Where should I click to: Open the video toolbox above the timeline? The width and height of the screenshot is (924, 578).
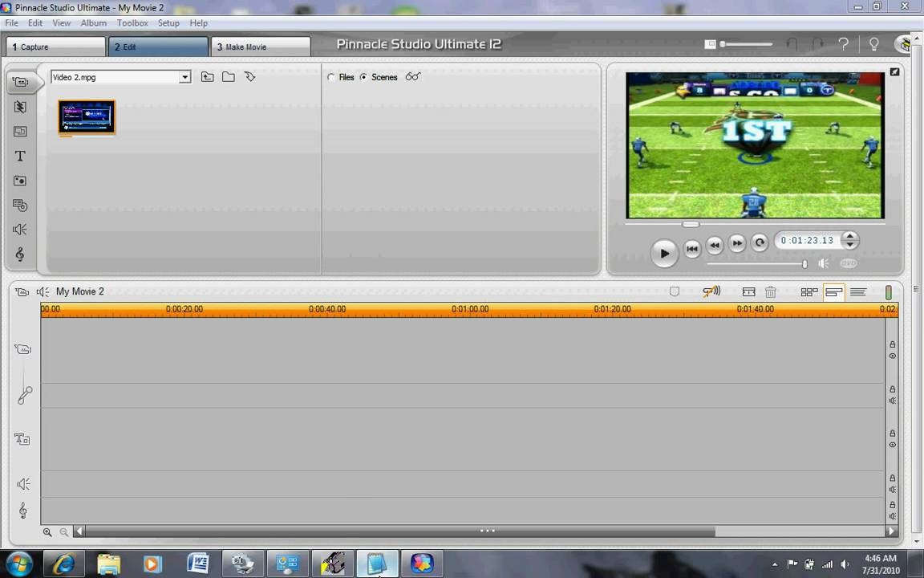pyautogui.click(x=22, y=291)
